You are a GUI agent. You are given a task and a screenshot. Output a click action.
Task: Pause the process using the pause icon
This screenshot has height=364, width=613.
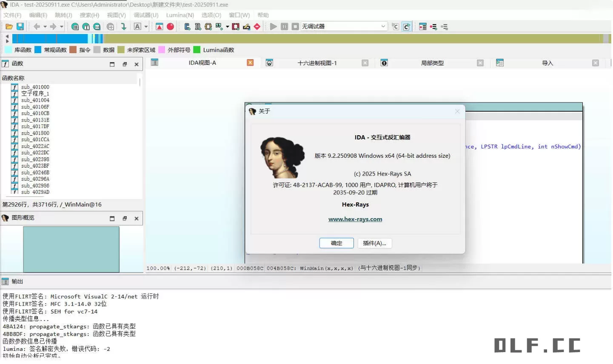point(284,26)
